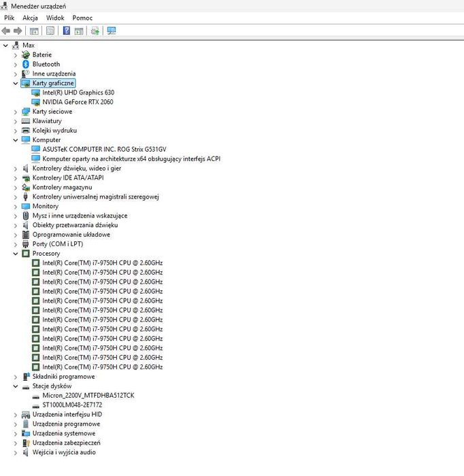The height and width of the screenshot is (476, 464).
Task: Expand the Inne urządzenia category
Action: pos(16,74)
